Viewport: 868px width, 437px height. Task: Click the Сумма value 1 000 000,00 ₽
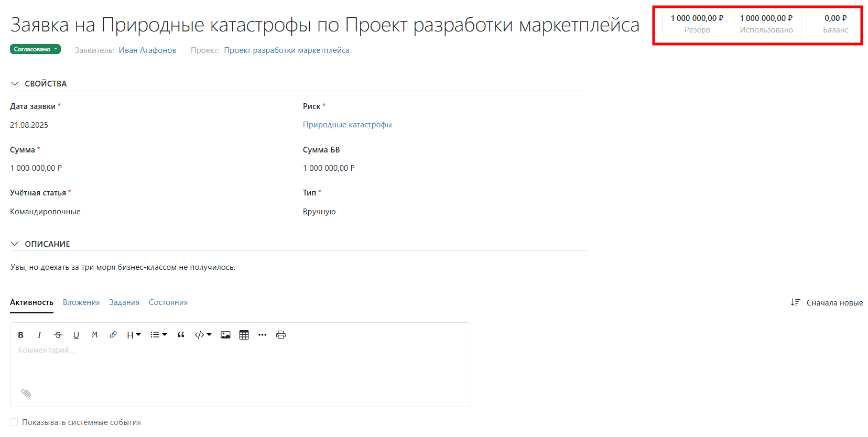[x=36, y=168]
